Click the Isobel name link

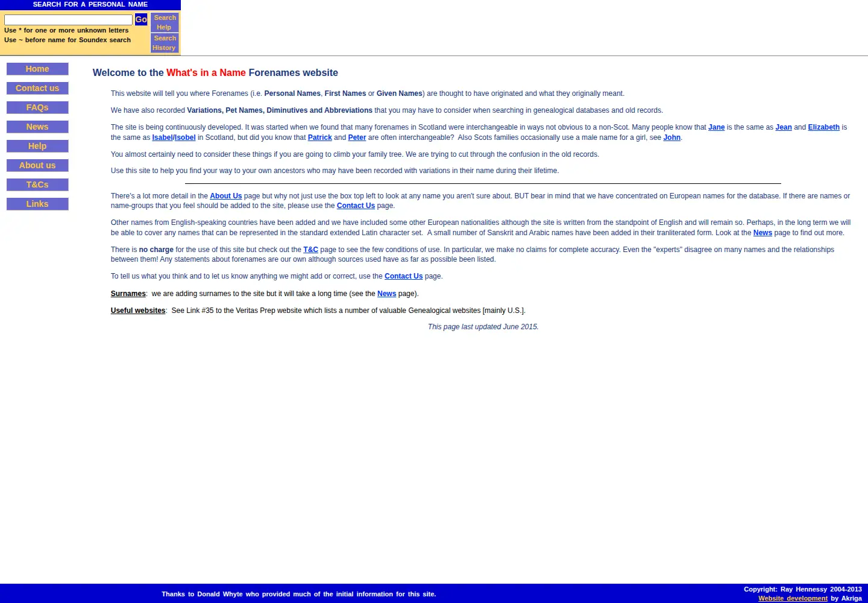point(185,137)
